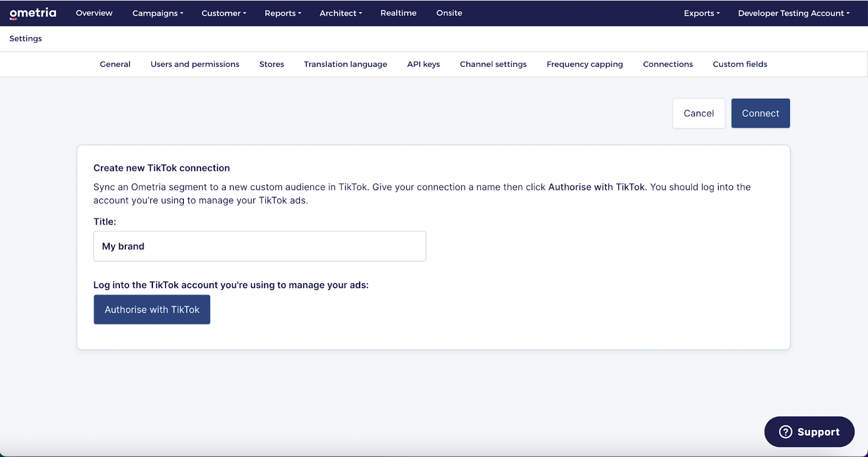Click the Support question mark icon
This screenshot has height=457, width=868.
coord(786,432)
